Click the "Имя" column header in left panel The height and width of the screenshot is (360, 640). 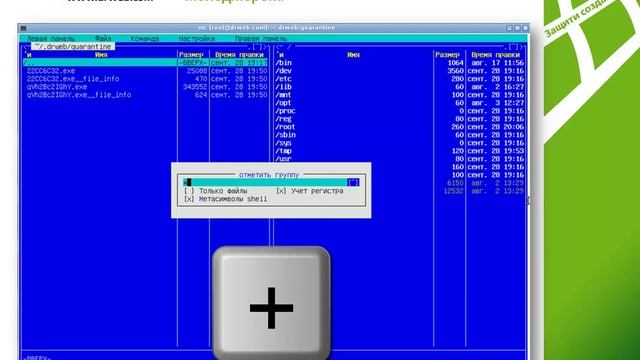click(x=101, y=55)
